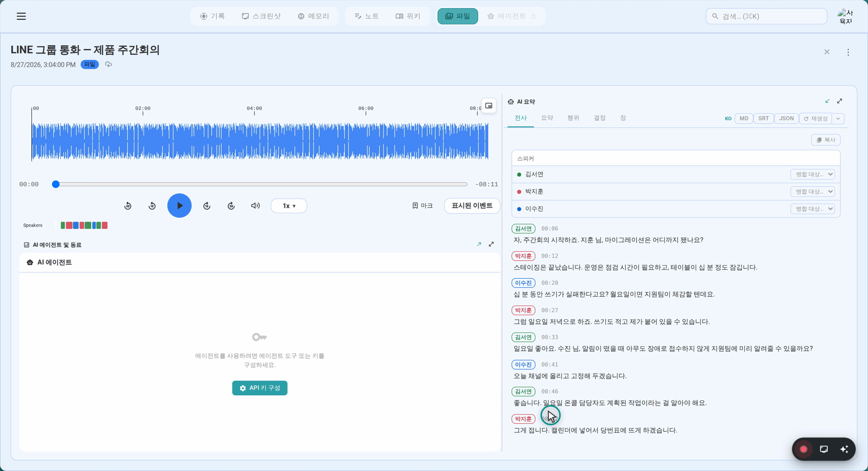
Task: Jump to timestamp 00:41
Action: pyautogui.click(x=550, y=364)
